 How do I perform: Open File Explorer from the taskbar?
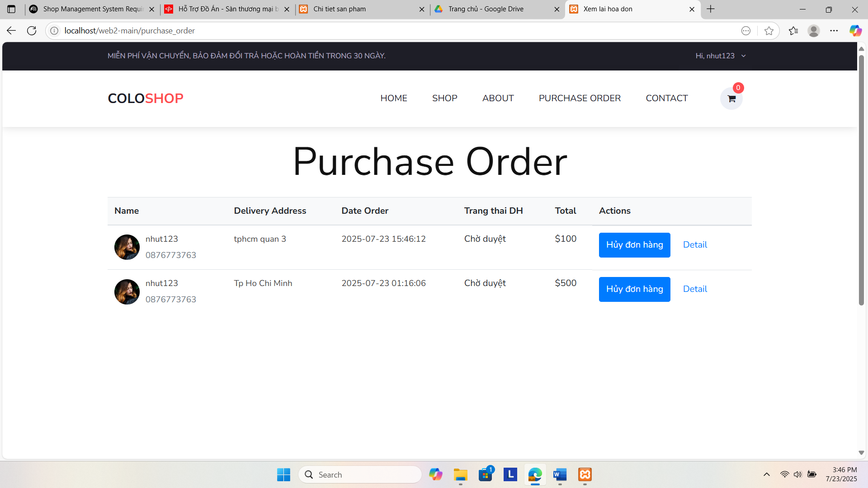[460, 474]
